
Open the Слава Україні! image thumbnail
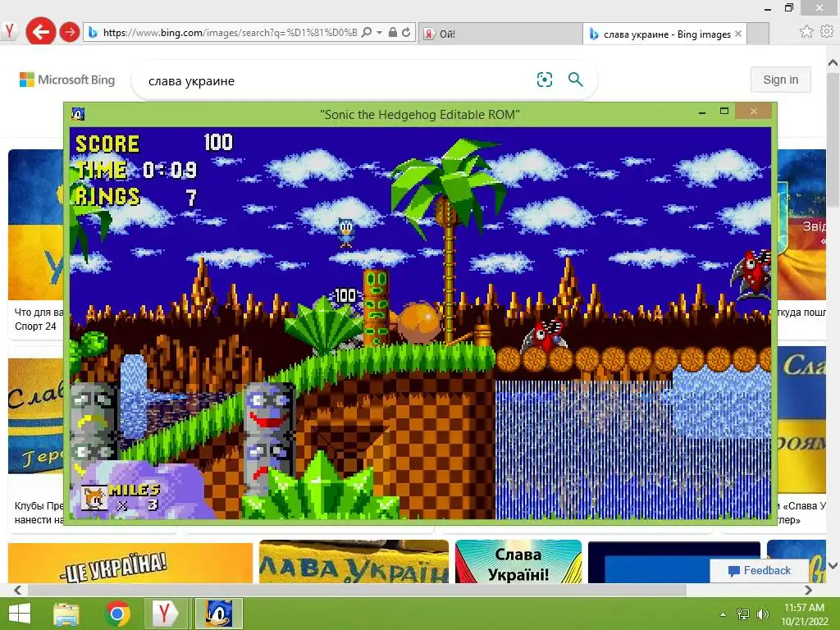(518, 561)
